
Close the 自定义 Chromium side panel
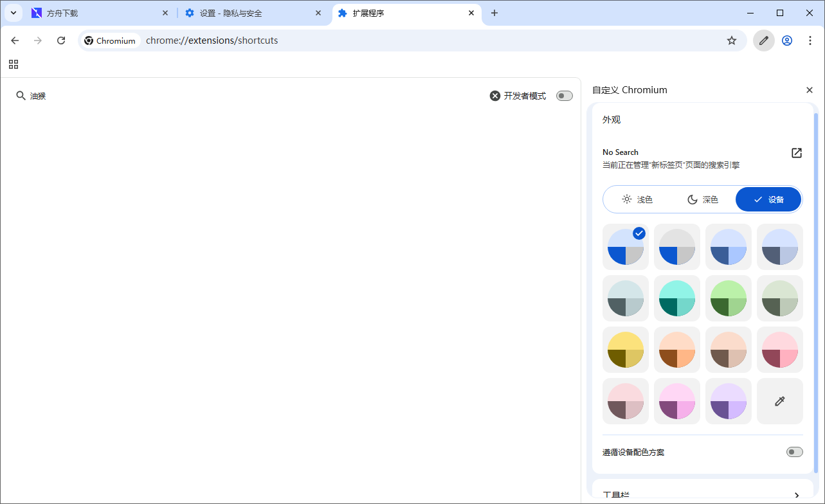pos(809,90)
